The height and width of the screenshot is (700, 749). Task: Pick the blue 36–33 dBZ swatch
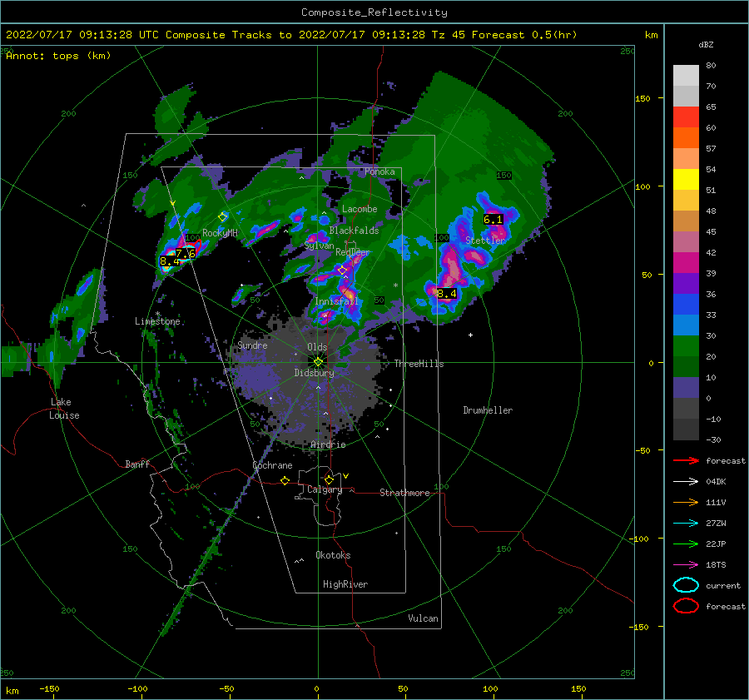coord(686,305)
